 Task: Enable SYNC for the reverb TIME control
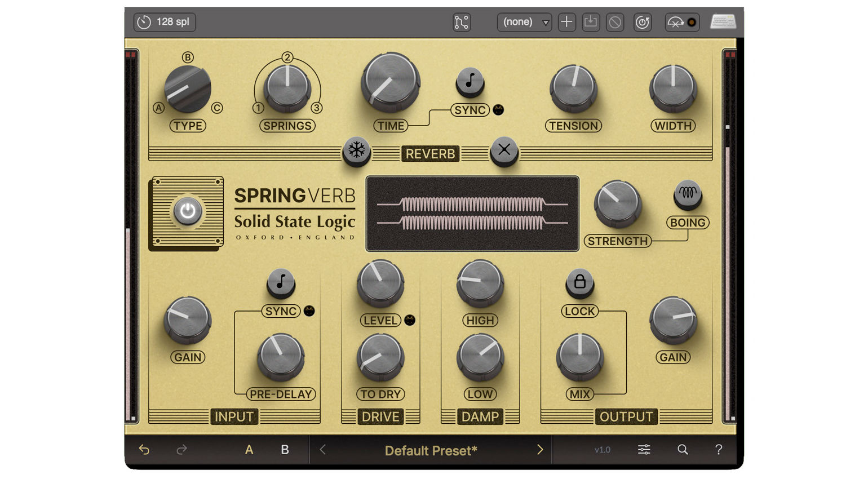pyautogui.click(x=470, y=82)
